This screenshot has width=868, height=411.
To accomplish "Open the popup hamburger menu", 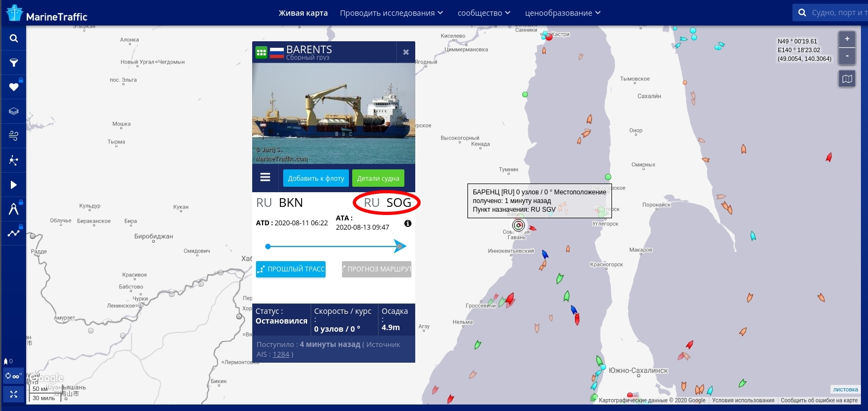I will [x=265, y=177].
